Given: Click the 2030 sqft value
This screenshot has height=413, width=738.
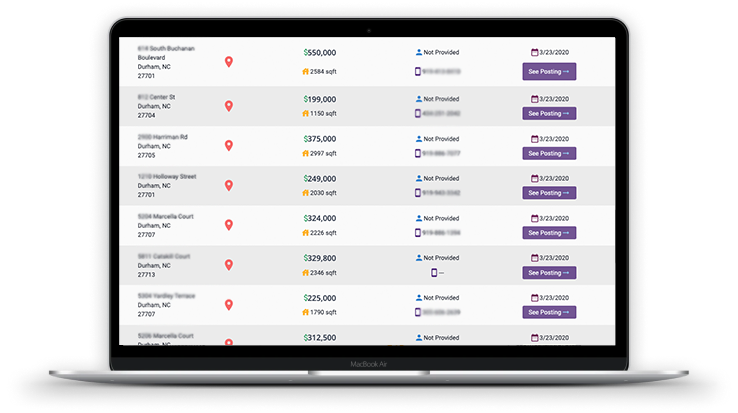Looking at the screenshot, I should click(x=323, y=193).
